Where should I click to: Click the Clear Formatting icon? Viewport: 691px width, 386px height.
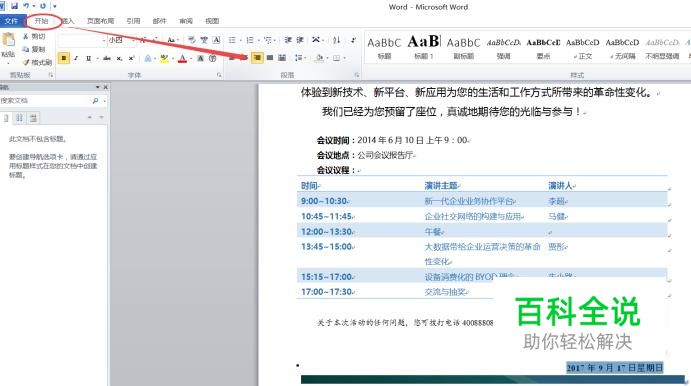click(x=192, y=40)
